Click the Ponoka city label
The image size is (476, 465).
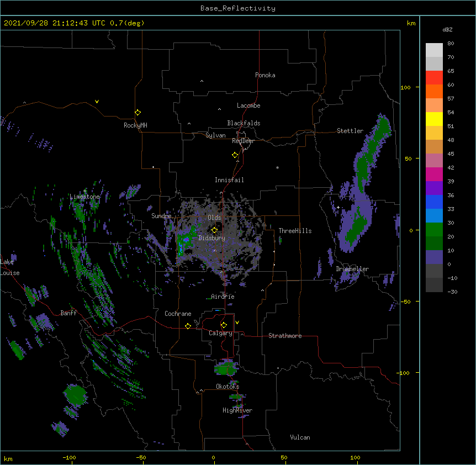pyautogui.click(x=265, y=75)
